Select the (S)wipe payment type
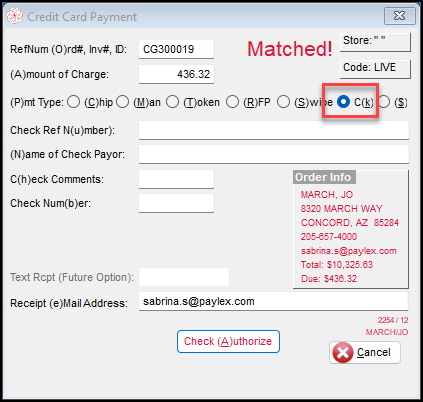 point(283,102)
